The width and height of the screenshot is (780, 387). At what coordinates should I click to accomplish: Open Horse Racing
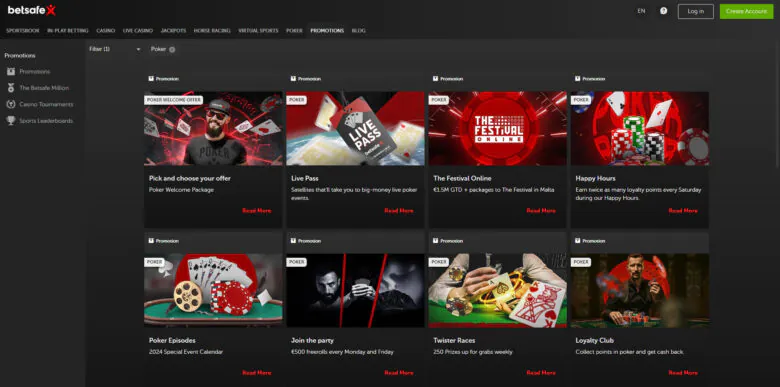point(212,31)
